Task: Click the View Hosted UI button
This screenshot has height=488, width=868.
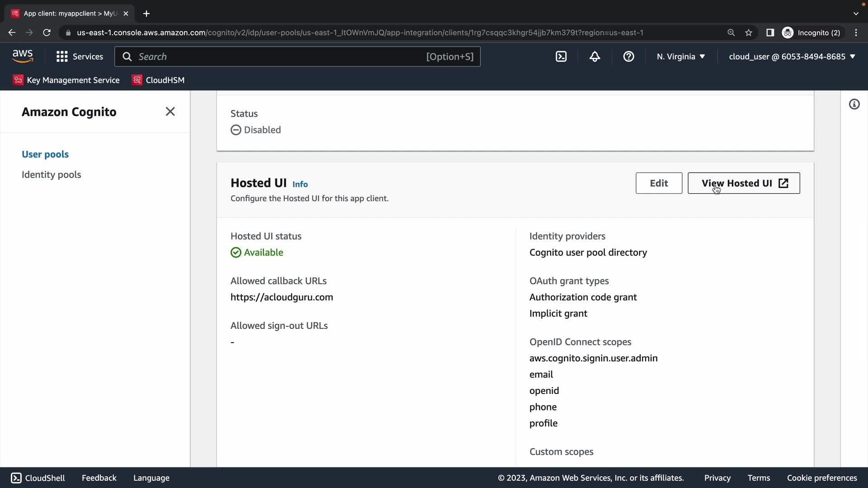Action: point(744,183)
